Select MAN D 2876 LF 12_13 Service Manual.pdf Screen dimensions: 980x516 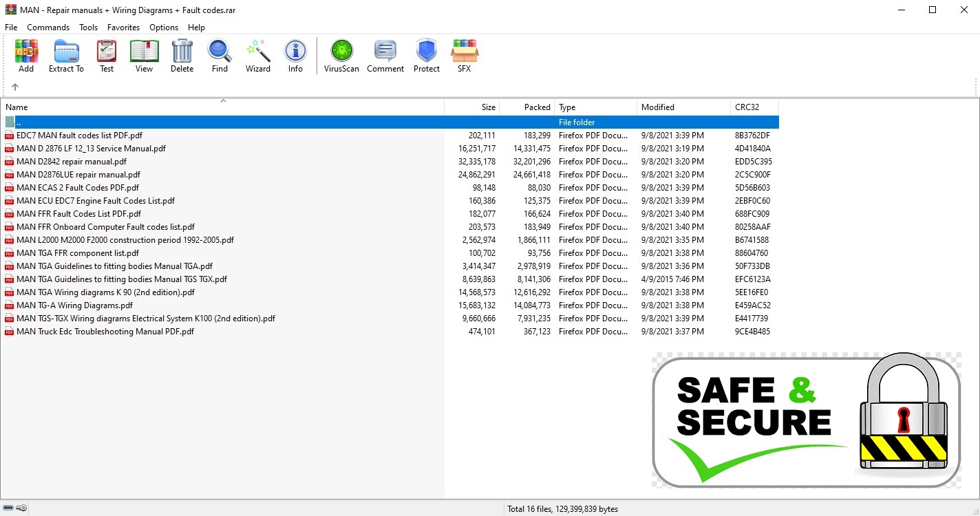click(91, 149)
